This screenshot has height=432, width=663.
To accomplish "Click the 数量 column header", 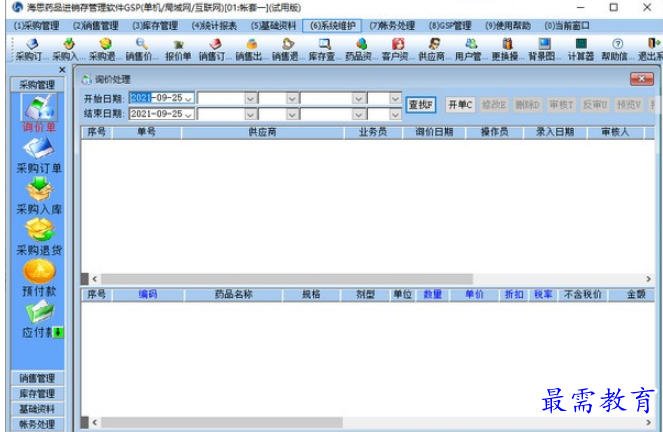I will coord(432,295).
